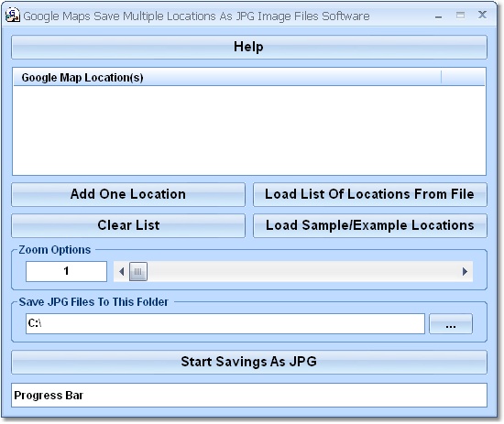Viewport: 504px width, 424px height.
Task: Start Savings As JPG
Action: click(x=249, y=362)
